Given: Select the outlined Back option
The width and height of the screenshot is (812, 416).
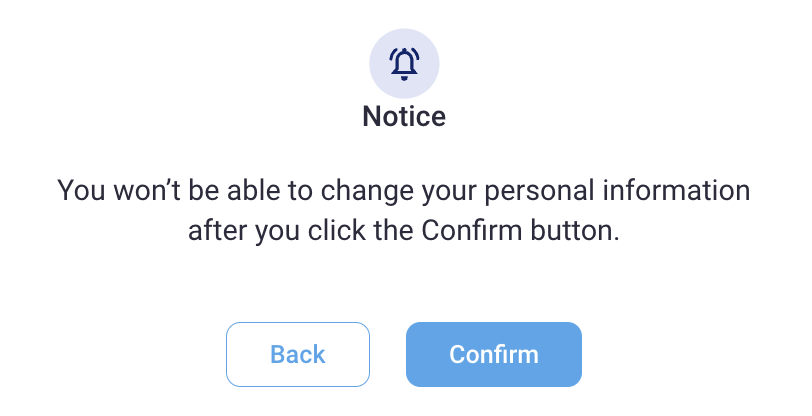Looking at the screenshot, I should 298,354.
